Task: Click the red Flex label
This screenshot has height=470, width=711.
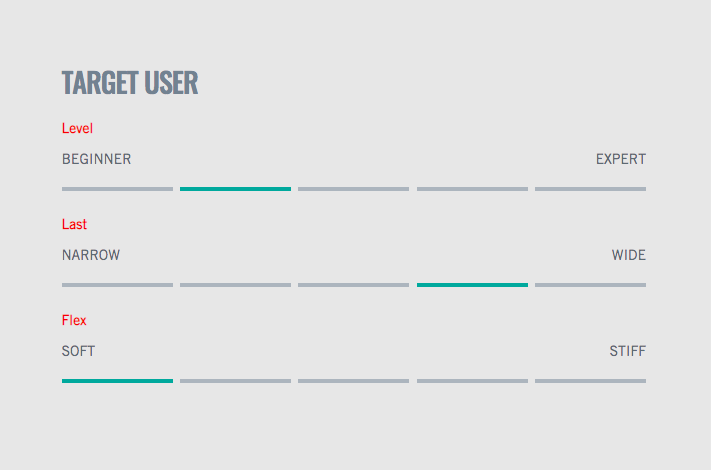Action: 74,320
